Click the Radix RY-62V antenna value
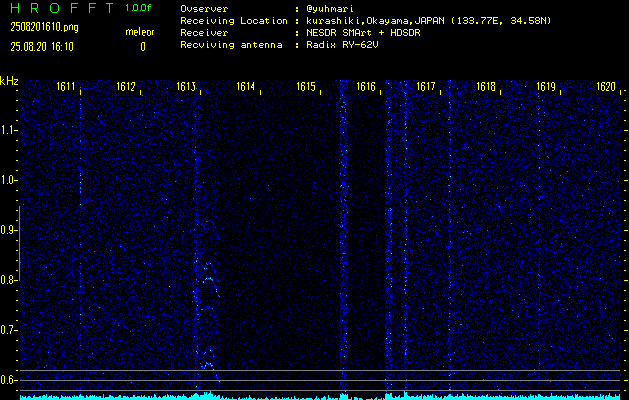Image resolution: width=629 pixels, height=400 pixels. click(x=342, y=45)
